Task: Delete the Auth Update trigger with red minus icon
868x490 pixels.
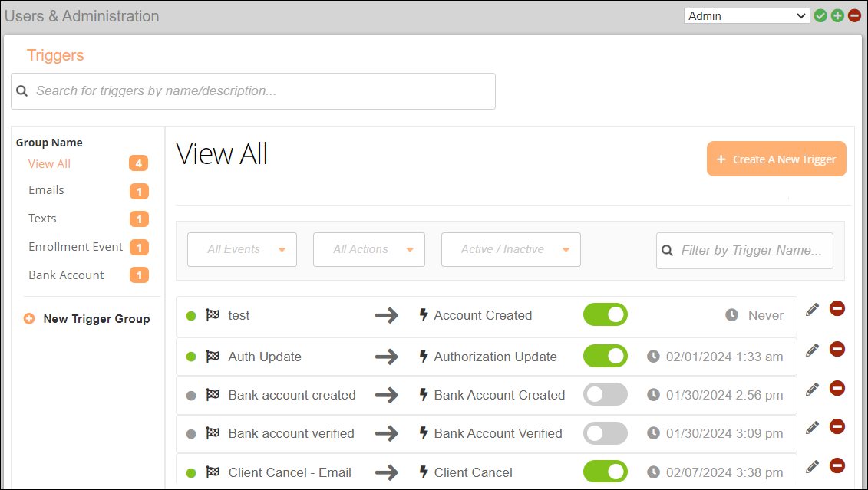Action: click(837, 349)
